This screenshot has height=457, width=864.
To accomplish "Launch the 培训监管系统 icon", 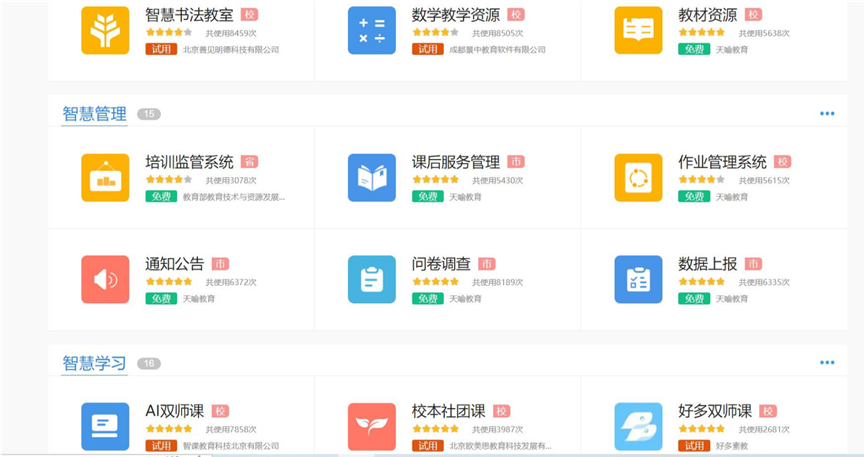I will [105, 178].
